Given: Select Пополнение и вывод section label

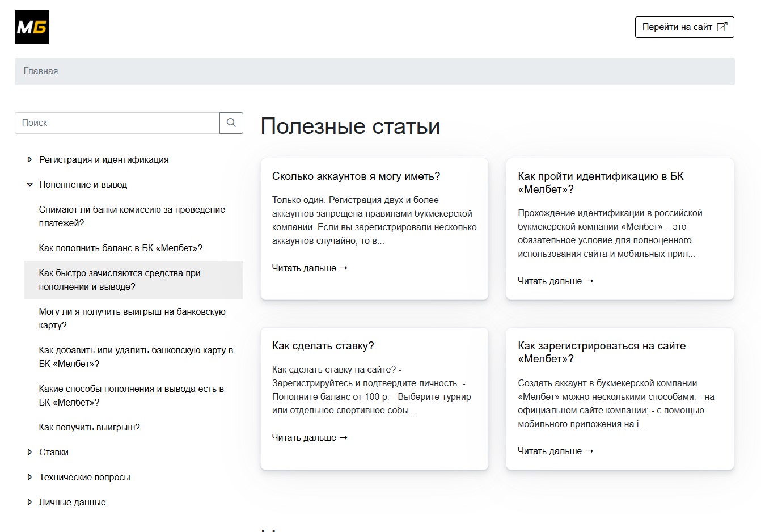Looking at the screenshot, I should pos(83,185).
